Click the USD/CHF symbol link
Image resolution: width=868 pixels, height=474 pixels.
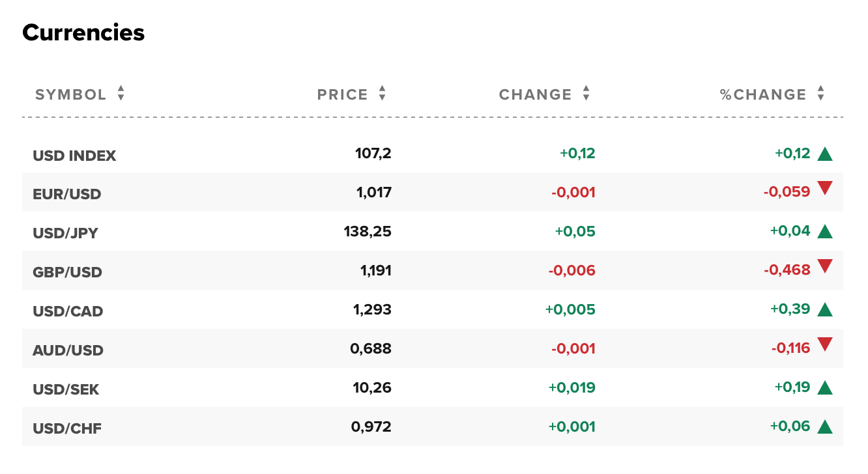67,428
